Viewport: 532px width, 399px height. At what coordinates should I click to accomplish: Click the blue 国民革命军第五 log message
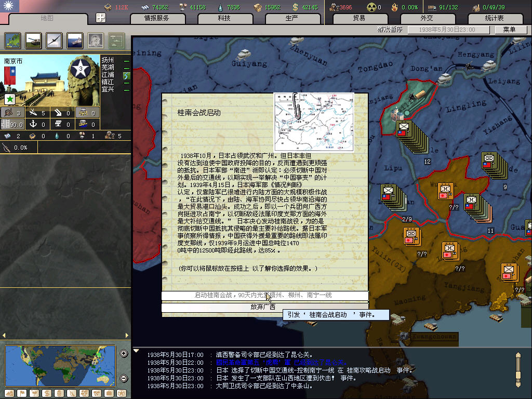281,363
